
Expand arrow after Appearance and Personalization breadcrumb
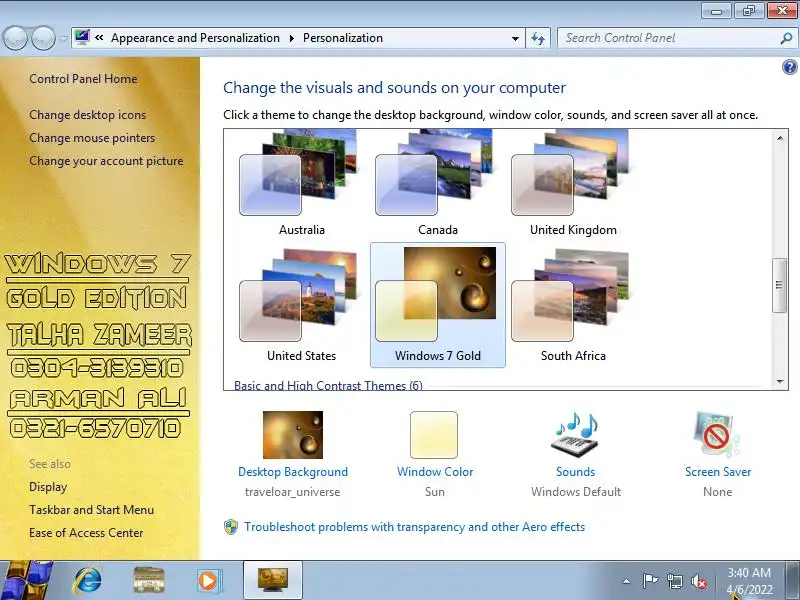[x=292, y=39]
